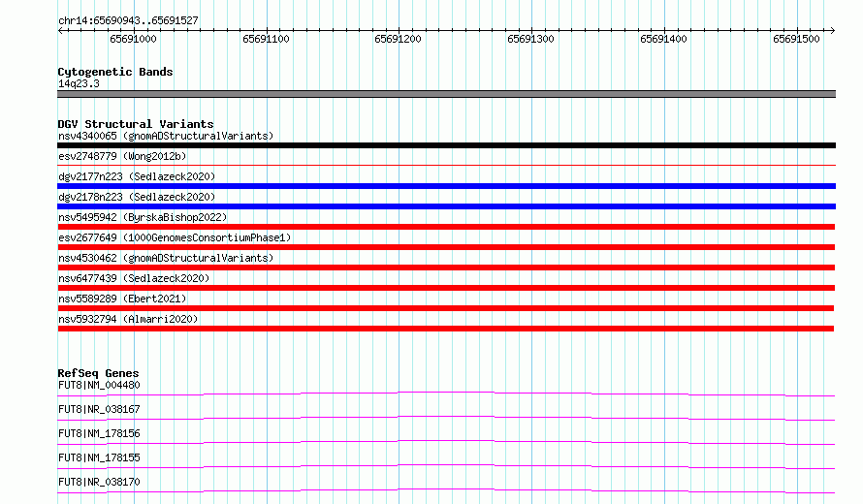Click the right arrowhead of the ruler
863x504 pixels.
[833, 31]
